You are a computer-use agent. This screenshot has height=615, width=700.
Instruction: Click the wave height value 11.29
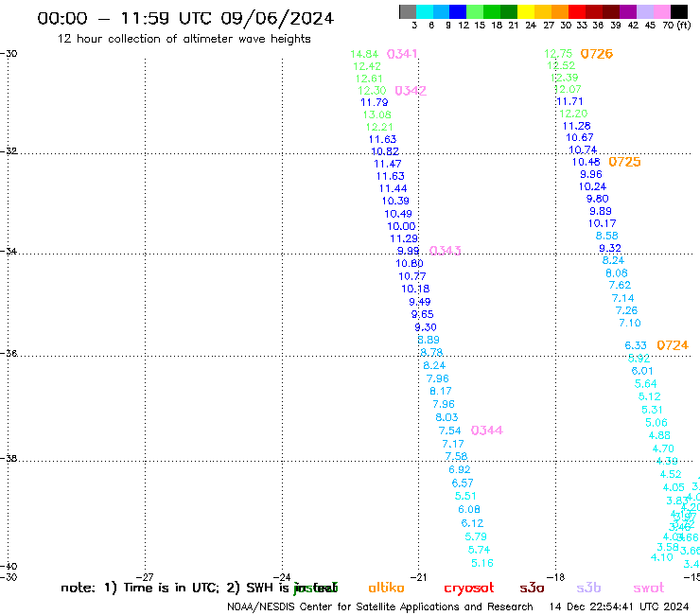404,239
